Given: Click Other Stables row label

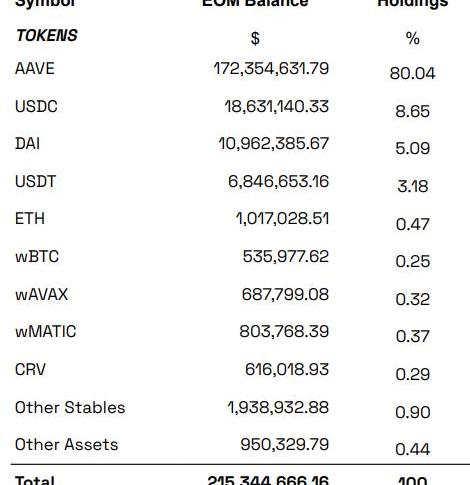Looking at the screenshot, I should (70, 408).
